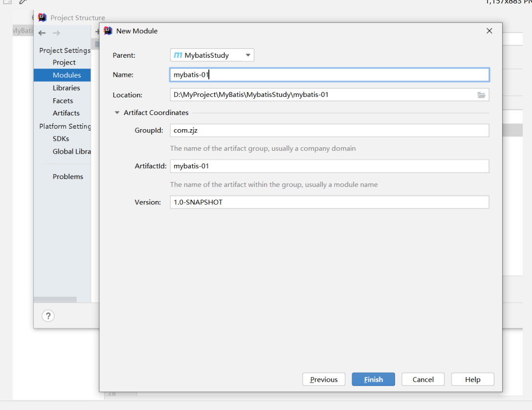Open Libraries in the sidebar
This screenshot has height=410, width=532.
tap(66, 88)
